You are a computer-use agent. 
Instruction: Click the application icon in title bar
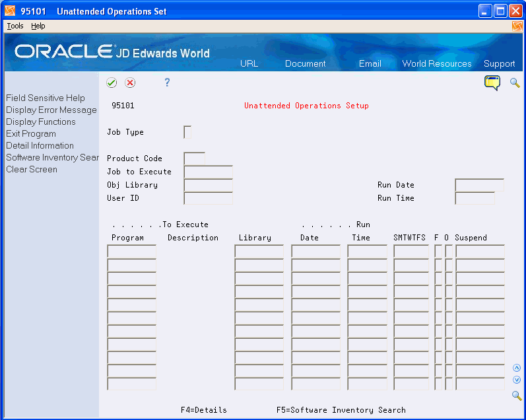coord(10,11)
